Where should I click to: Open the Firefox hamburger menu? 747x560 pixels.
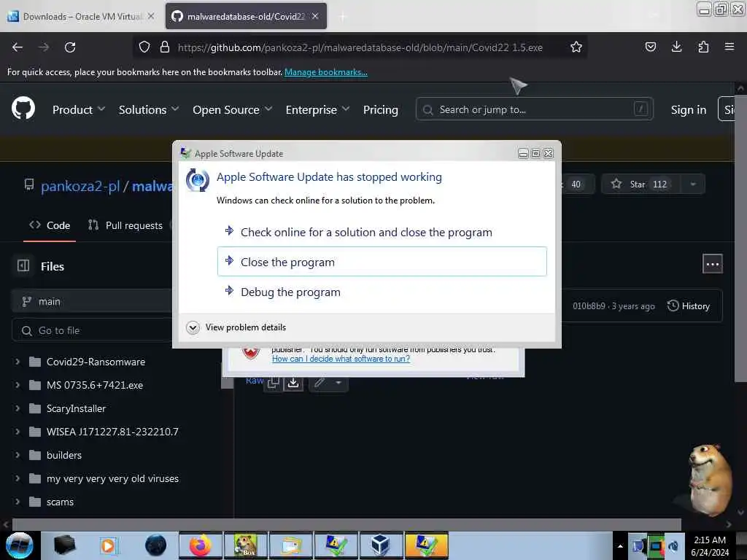point(729,47)
